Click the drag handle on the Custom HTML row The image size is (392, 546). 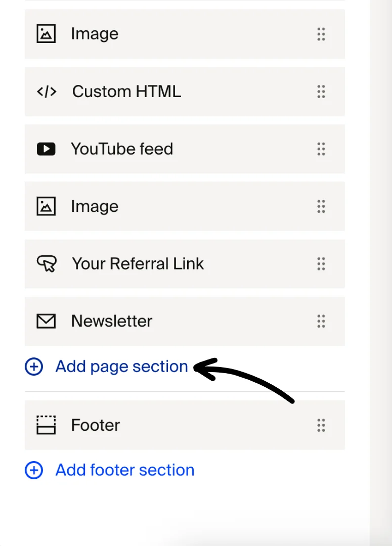321,92
